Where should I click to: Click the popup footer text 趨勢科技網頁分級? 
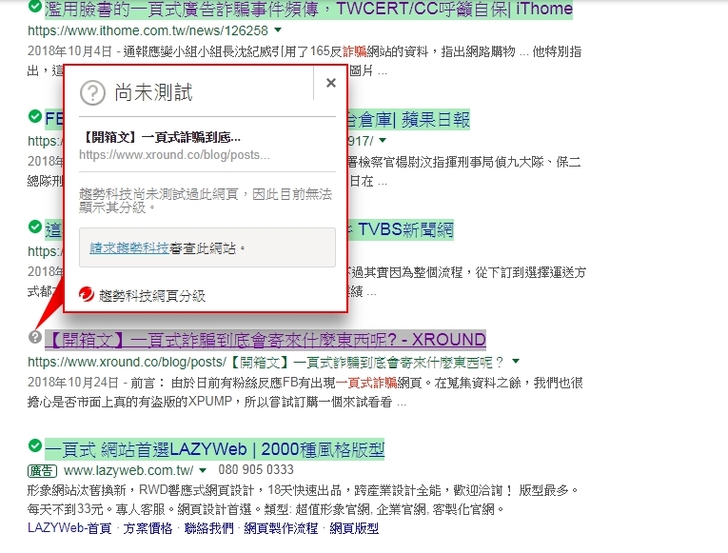pyautogui.click(x=152, y=295)
